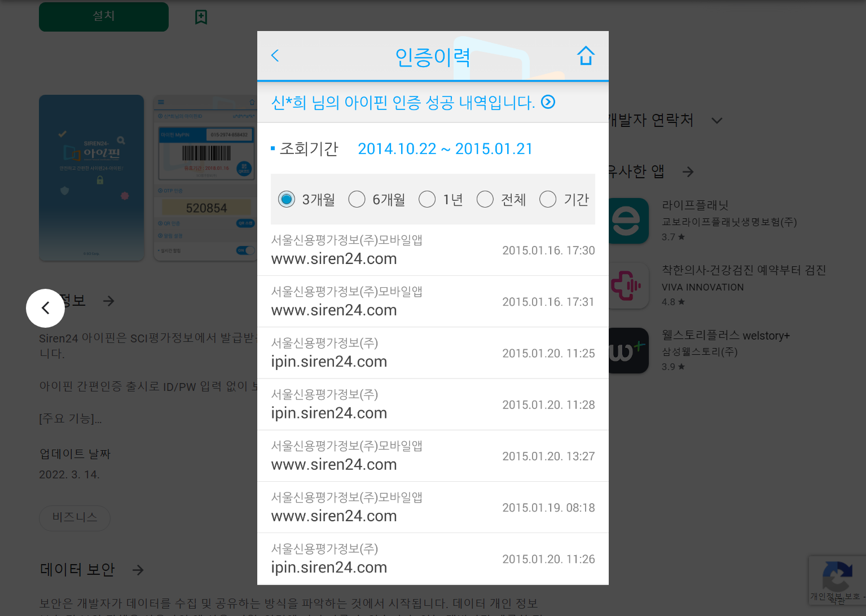
Task: Click the Siren24 아이핀 splash screenshot thumbnail
Action: point(91,178)
